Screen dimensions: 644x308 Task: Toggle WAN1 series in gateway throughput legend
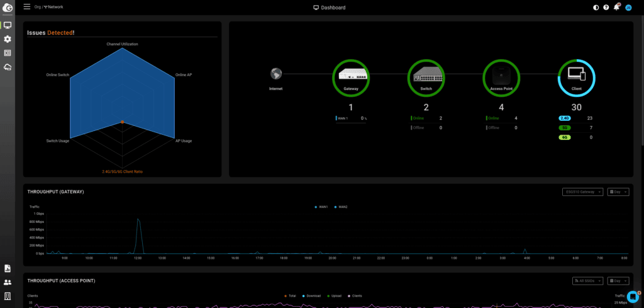321,207
